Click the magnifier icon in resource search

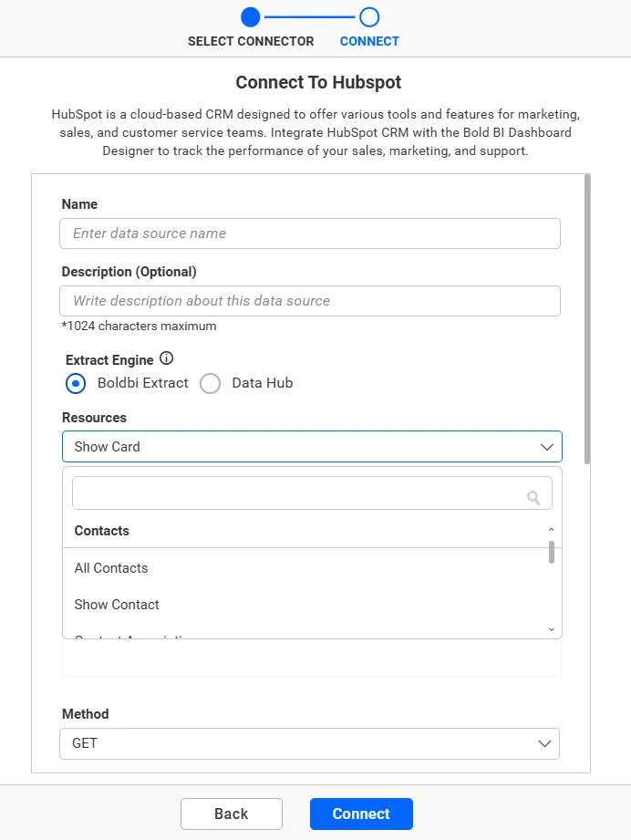533,497
